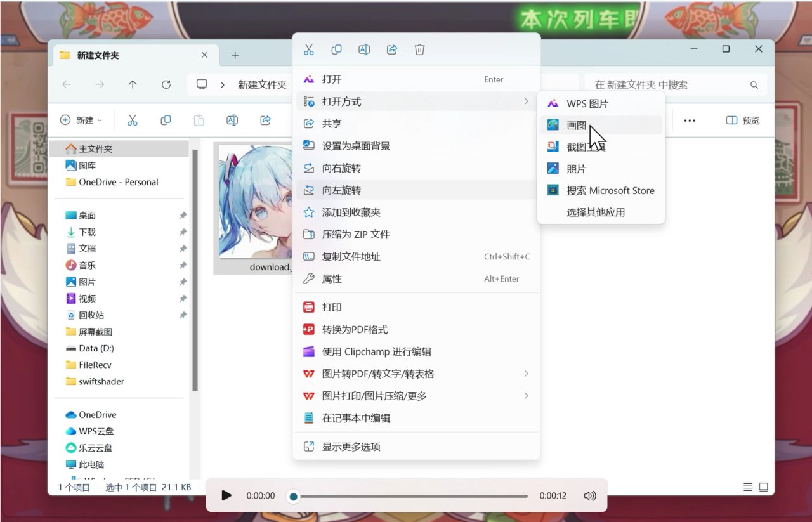Choose 截图工具 in the submenu
The width and height of the screenshot is (812, 522).
point(601,147)
